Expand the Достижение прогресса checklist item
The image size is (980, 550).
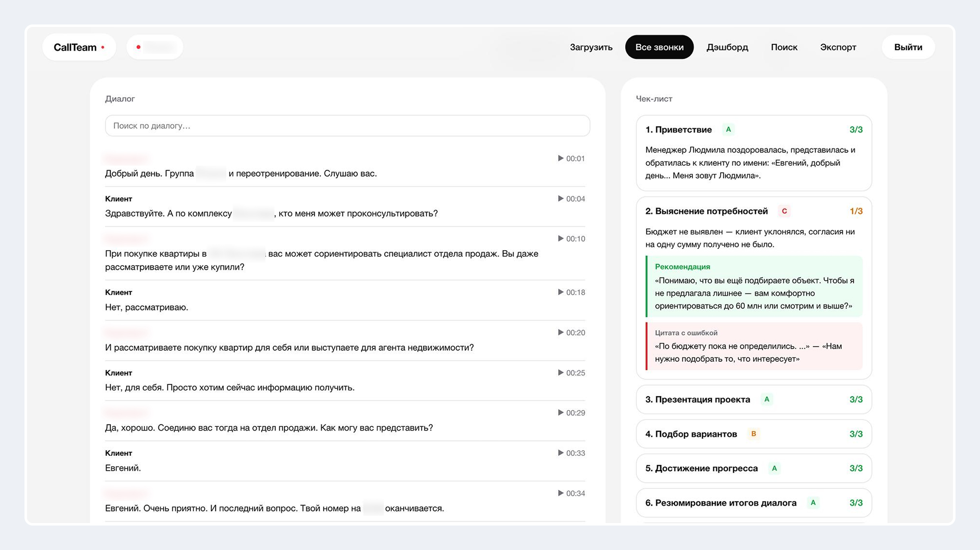click(x=754, y=468)
